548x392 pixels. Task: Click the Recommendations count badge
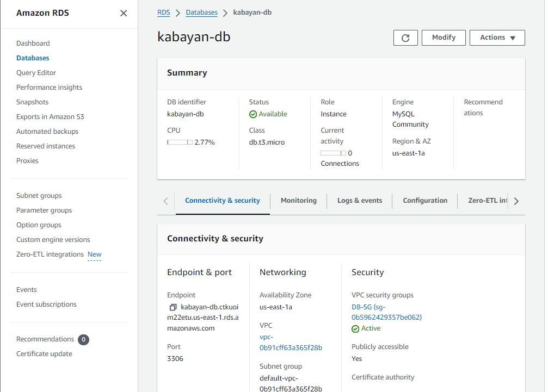(x=83, y=339)
